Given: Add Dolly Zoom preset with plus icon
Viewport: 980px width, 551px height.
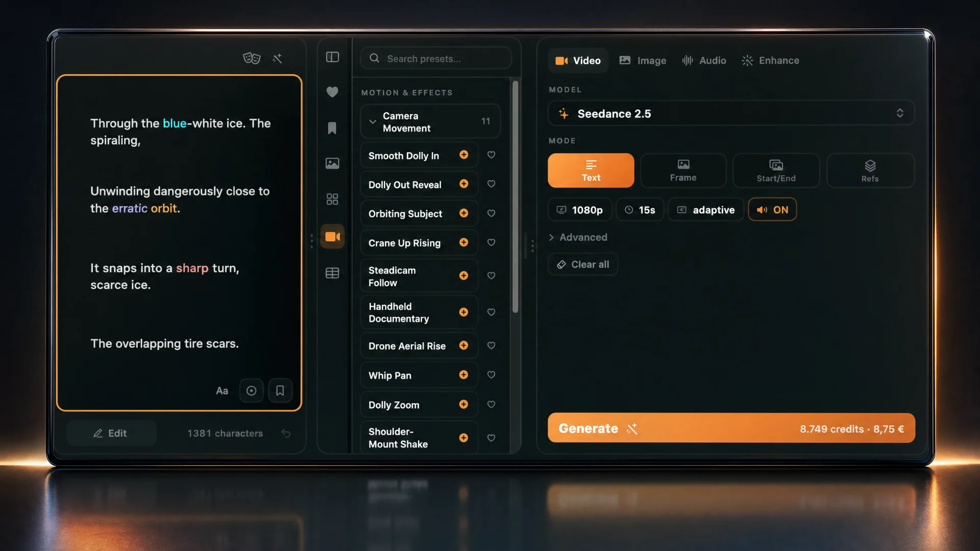Looking at the screenshot, I should tap(463, 405).
